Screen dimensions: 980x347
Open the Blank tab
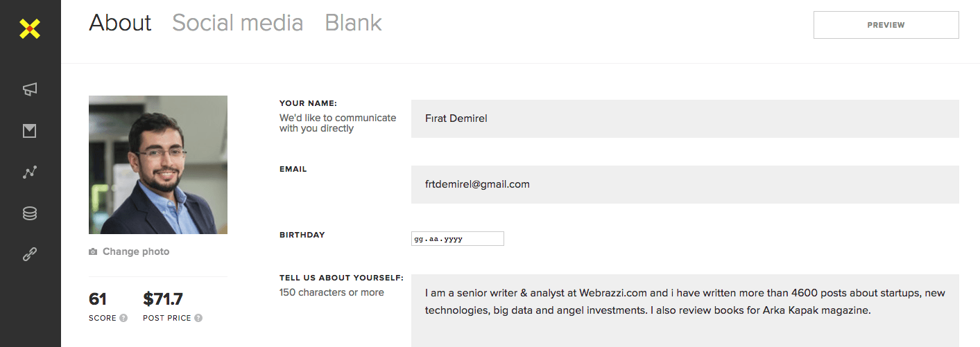[x=353, y=23]
